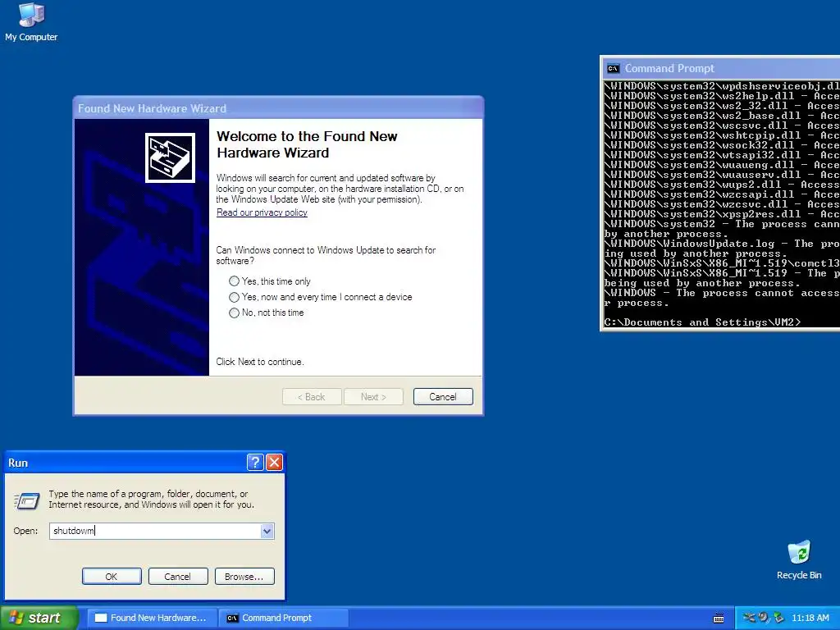This screenshot has height=630, width=840.
Task: Click the Run dialog program icon
Action: pyautogui.click(x=26, y=500)
